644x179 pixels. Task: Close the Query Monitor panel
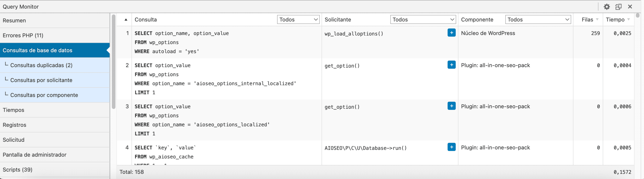pos(630,7)
